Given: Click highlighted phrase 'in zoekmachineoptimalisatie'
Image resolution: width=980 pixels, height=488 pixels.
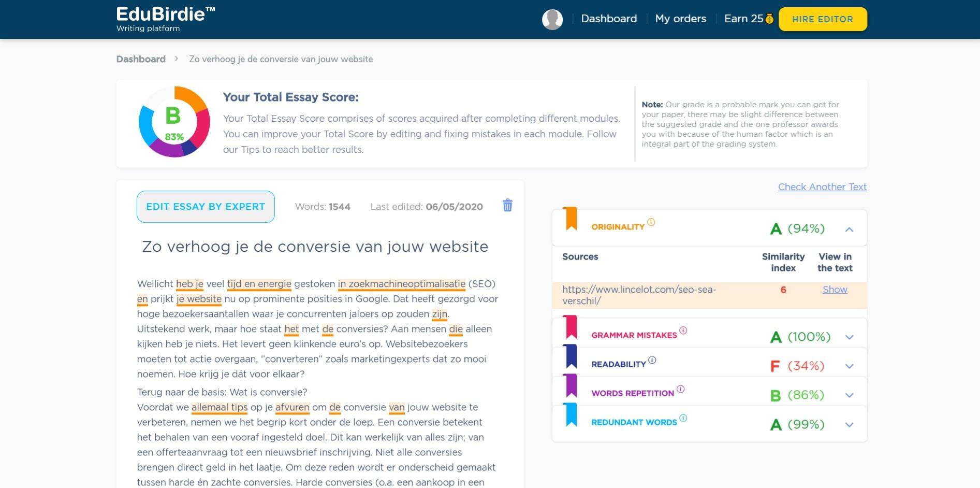Looking at the screenshot, I should (x=402, y=284).
